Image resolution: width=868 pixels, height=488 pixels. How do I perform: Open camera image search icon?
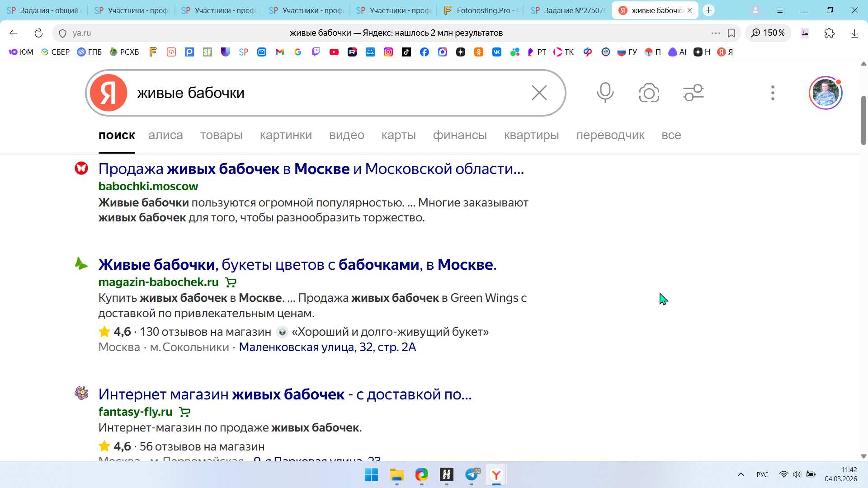tap(649, 93)
